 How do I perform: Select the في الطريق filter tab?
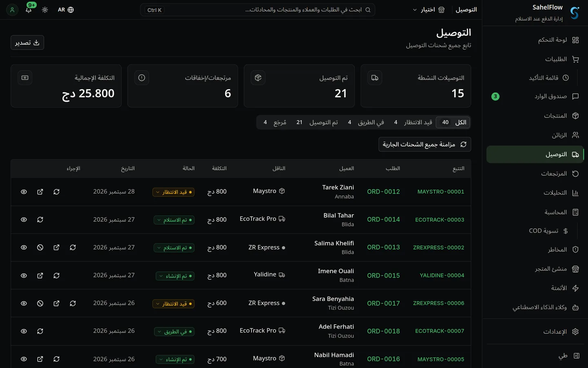click(366, 122)
